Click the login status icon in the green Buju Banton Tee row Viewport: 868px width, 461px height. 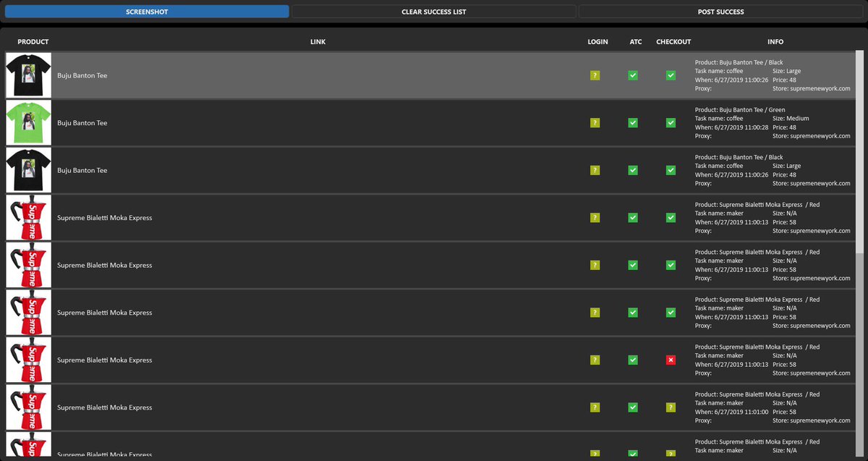595,123
